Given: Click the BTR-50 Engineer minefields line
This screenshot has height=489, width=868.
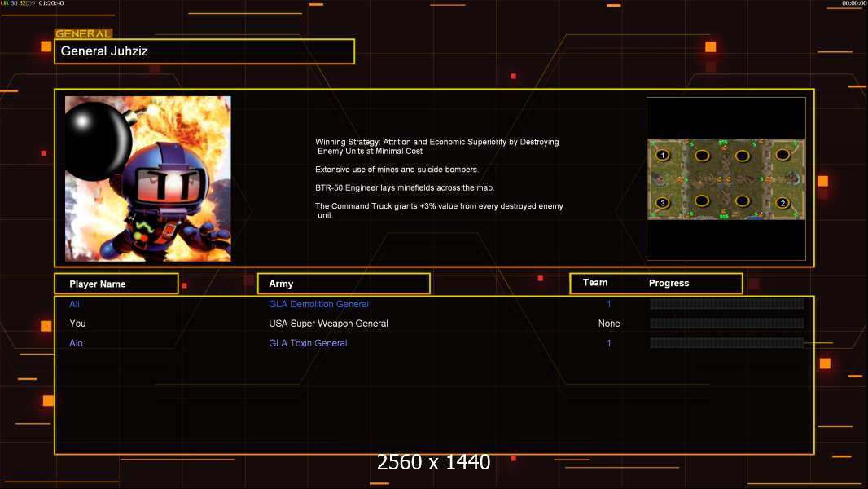Looking at the screenshot, I should pyautogui.click(x=405, y=187).
